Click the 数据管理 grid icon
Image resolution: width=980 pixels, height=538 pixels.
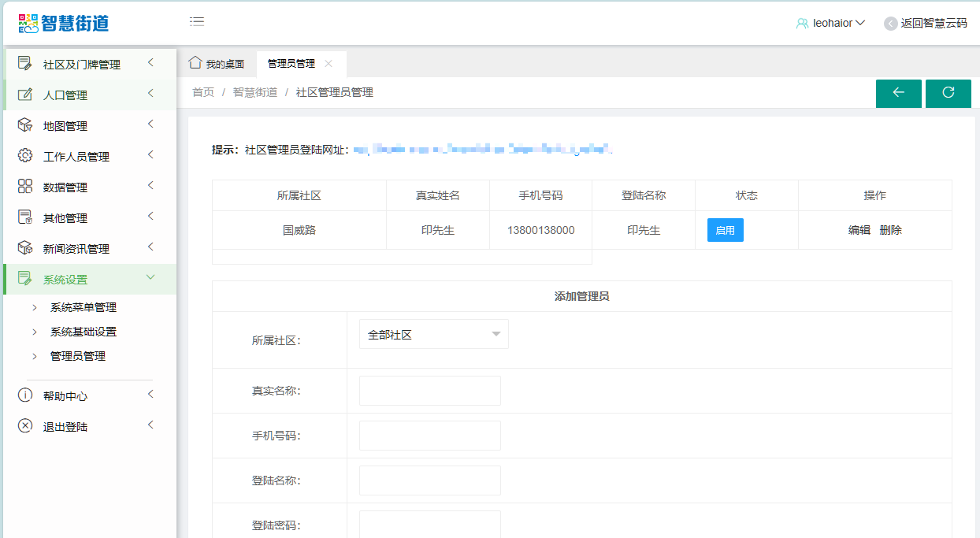[25, 187]
